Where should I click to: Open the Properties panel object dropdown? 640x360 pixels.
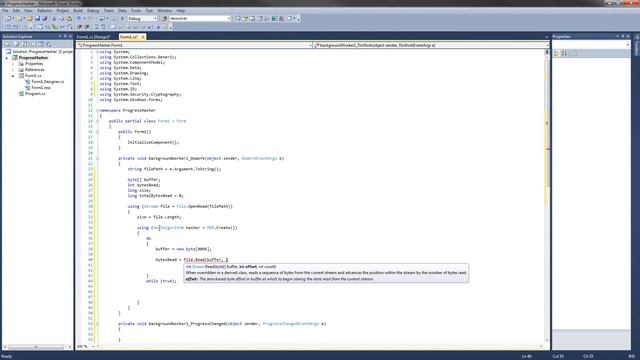[628, 44]
